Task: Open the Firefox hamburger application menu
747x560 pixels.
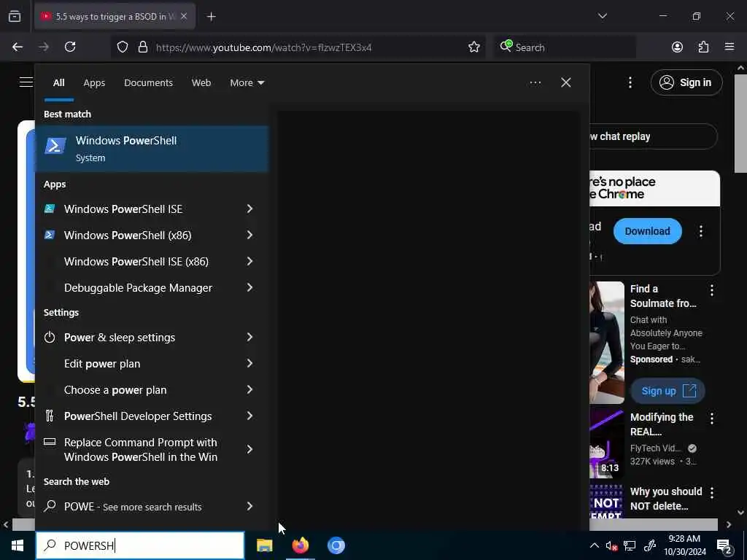Action: pyautogui.click(x=729, y=47)
